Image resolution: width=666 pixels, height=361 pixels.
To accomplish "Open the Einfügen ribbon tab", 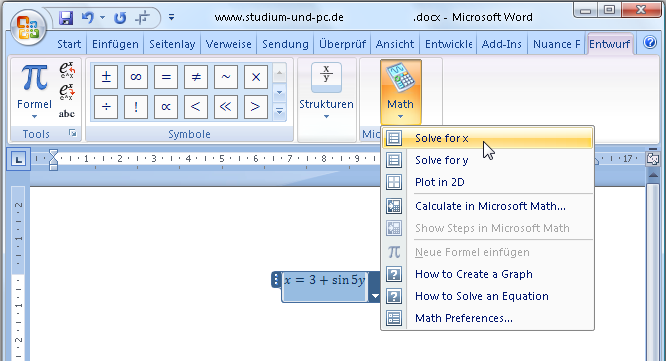I will pyautogui.click(x=115, y=44).
